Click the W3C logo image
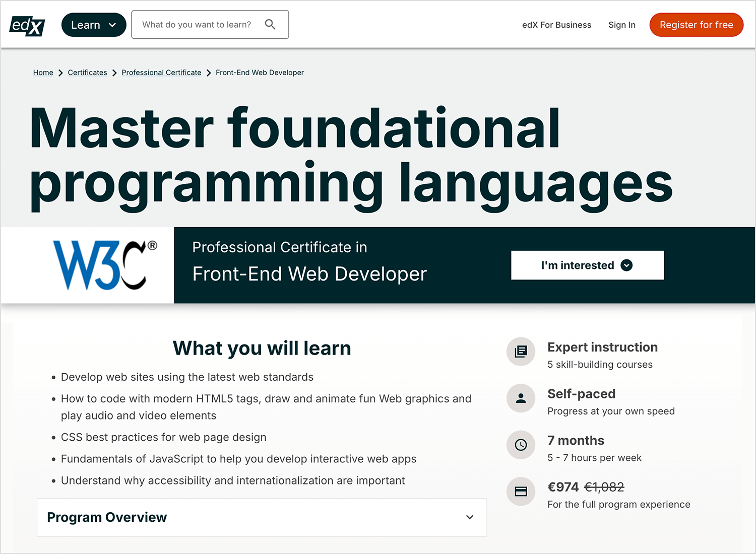Screen dimensions: 756x554 (x=105, y=265)
